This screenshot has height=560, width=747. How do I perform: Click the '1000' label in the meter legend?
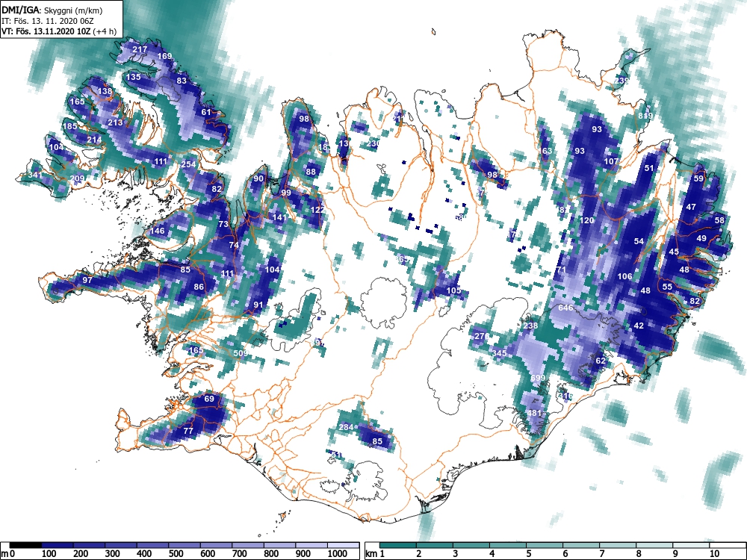337,554
